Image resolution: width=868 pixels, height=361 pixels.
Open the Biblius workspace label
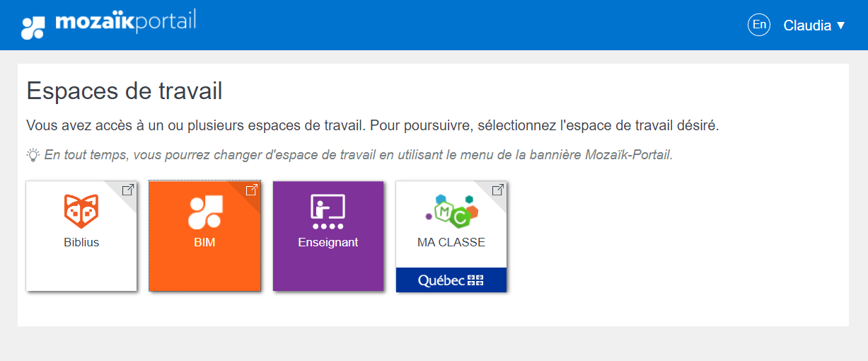click(81, 242)
